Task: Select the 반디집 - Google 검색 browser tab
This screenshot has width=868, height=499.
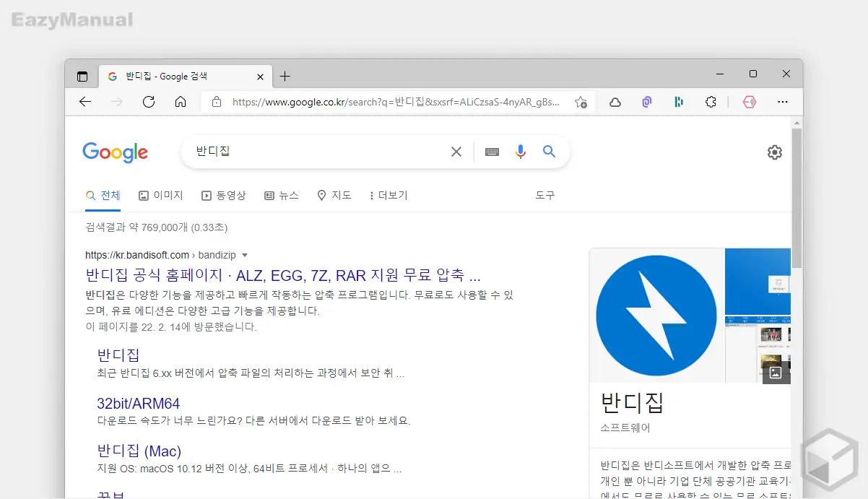Action: pos(186,77)
